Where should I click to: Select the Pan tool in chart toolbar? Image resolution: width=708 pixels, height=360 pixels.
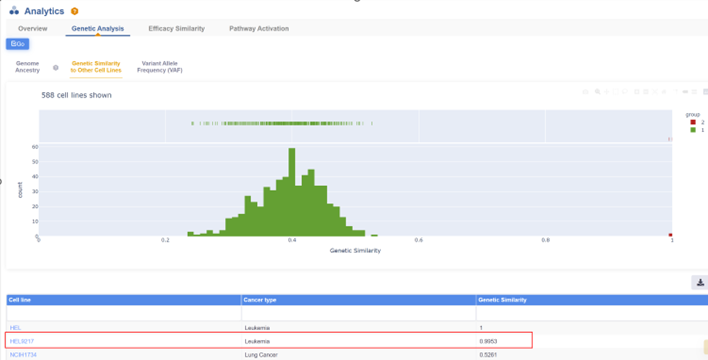[607, 92]
